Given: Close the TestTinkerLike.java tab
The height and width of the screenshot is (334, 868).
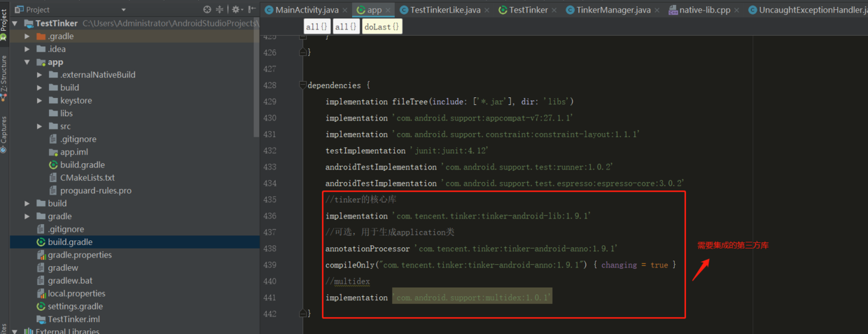Looking at the screenshot, I should (x=487, y=10).
